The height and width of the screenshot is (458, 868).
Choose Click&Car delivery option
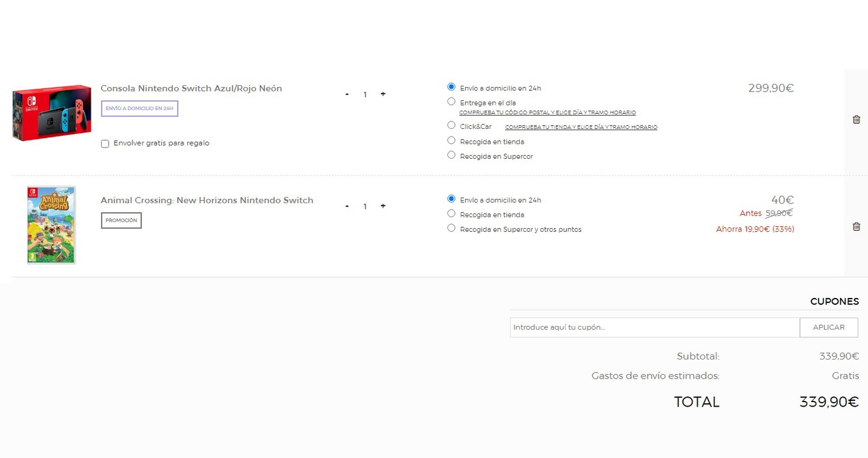coord(451,125)
